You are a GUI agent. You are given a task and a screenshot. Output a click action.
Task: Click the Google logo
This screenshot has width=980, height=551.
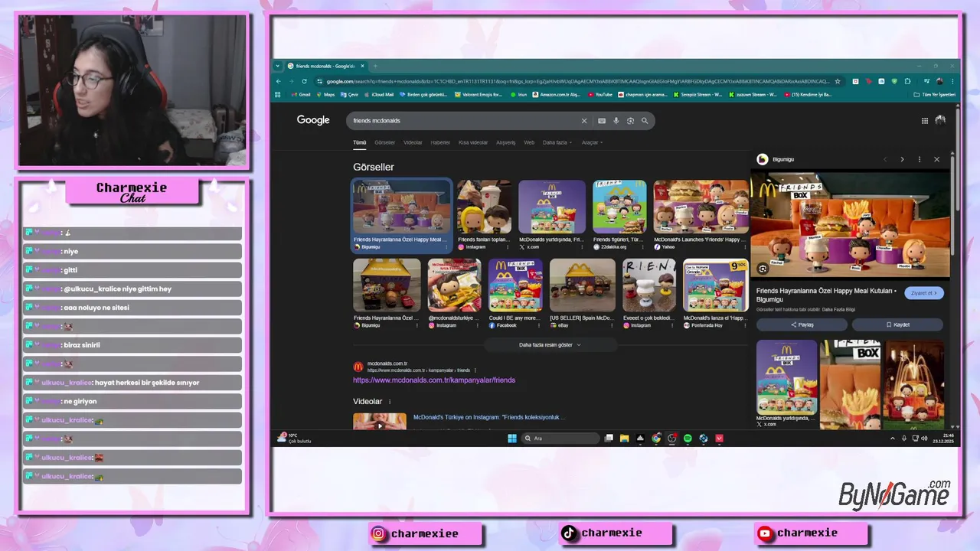[313, 120]
